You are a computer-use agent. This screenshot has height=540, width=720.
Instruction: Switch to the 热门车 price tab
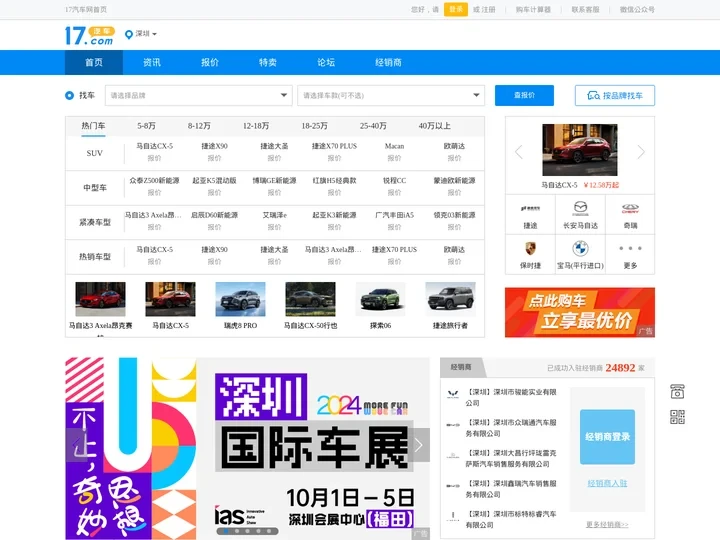click(x=93, y=126)
